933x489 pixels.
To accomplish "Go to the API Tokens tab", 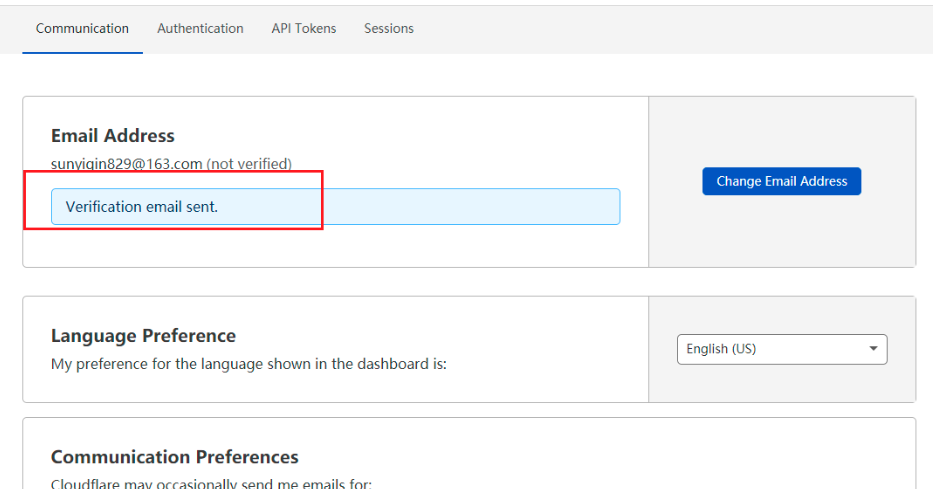I will point(303,29).
